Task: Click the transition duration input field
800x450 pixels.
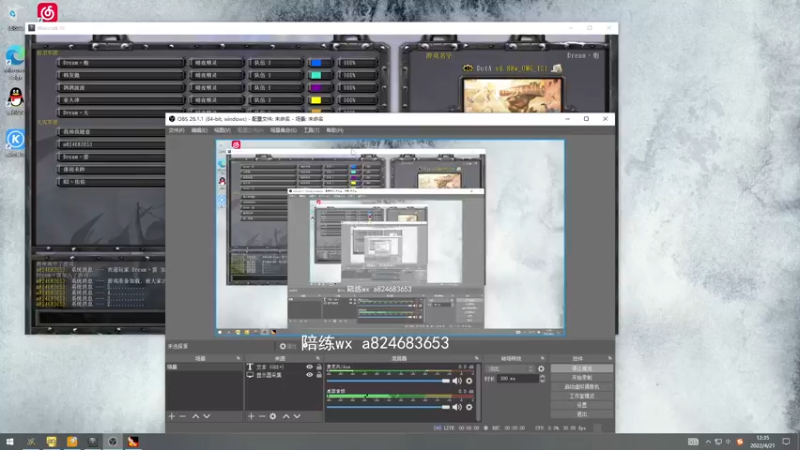Action: [517, 379]
